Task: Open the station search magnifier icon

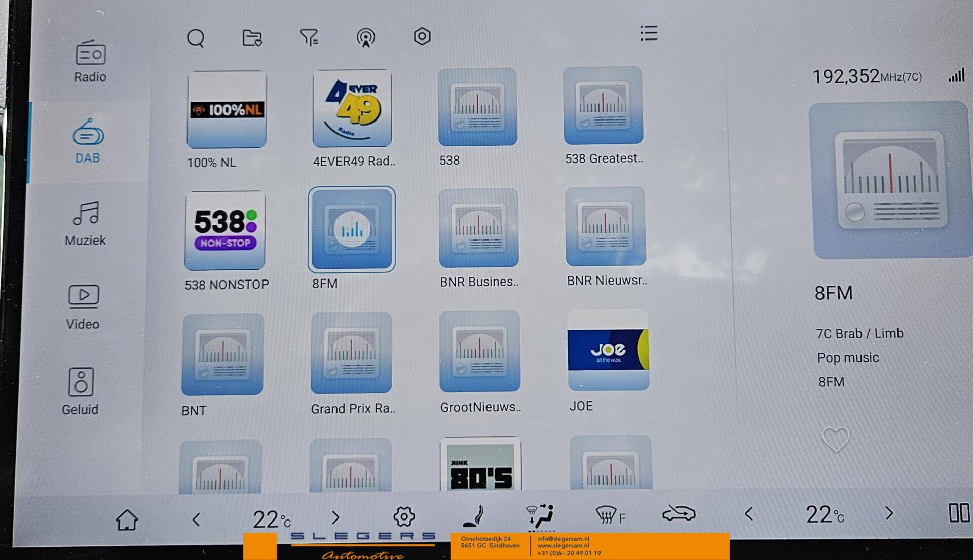Action: [x=196, y=38]
